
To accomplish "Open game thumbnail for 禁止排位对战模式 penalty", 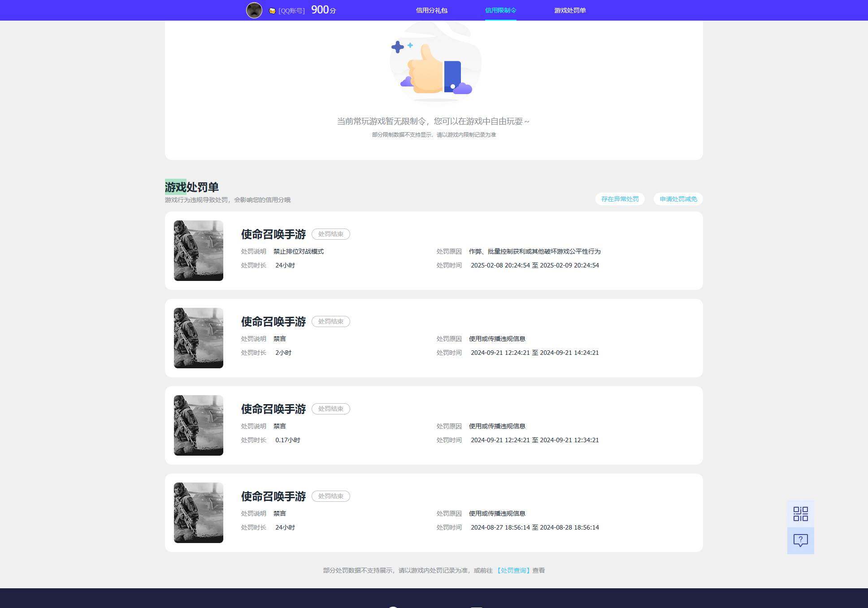I will click(199, 250).
